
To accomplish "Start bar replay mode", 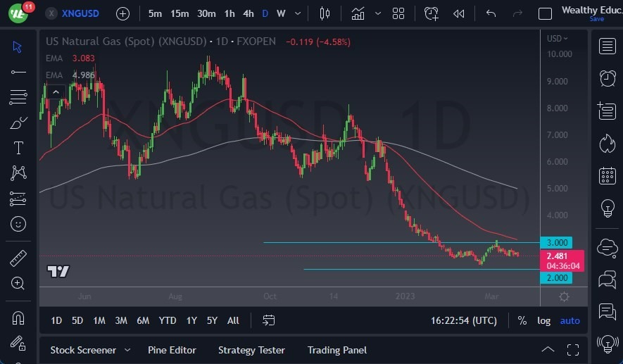I will click(459, 14).
